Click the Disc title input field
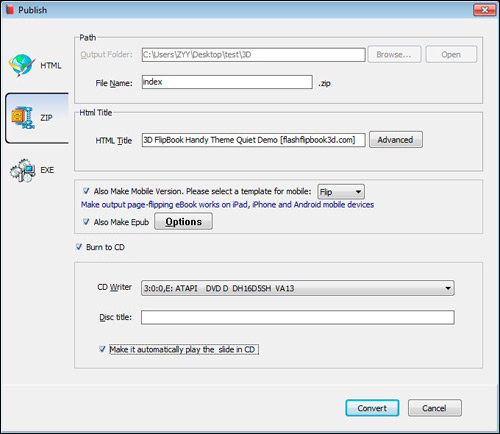The image size is (500, 434). 298,317
